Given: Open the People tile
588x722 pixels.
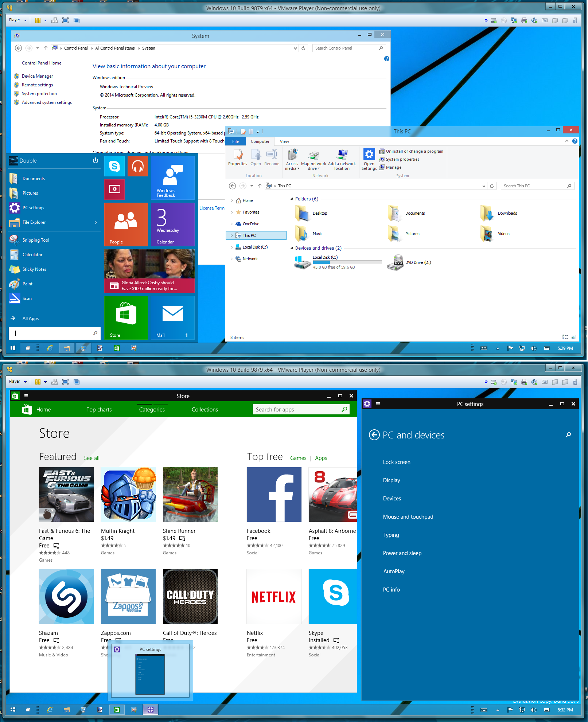Looking at the screenshot, I should click(x=126, y=225).
